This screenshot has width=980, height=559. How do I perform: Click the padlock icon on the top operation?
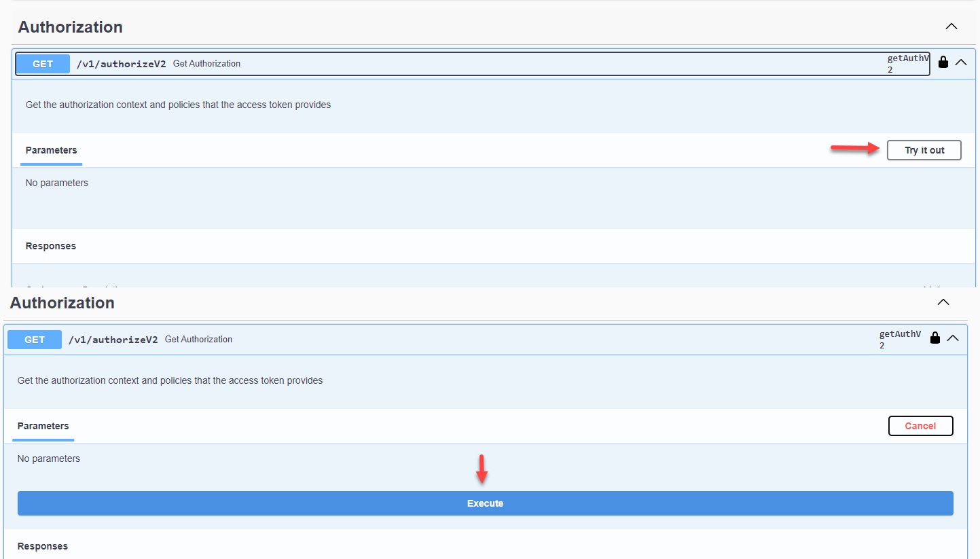point(943,62)
